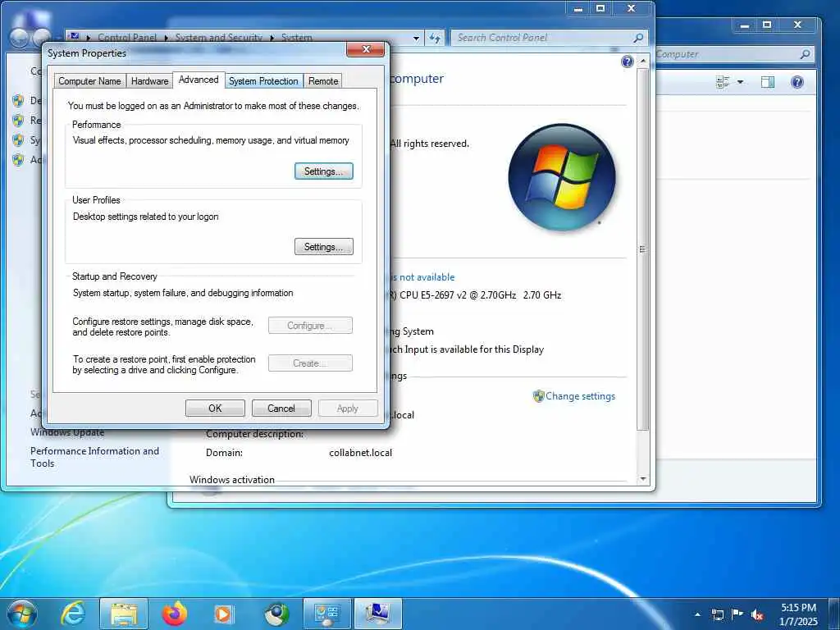Click the second shield icon in sidebar

tap(18, 121)
